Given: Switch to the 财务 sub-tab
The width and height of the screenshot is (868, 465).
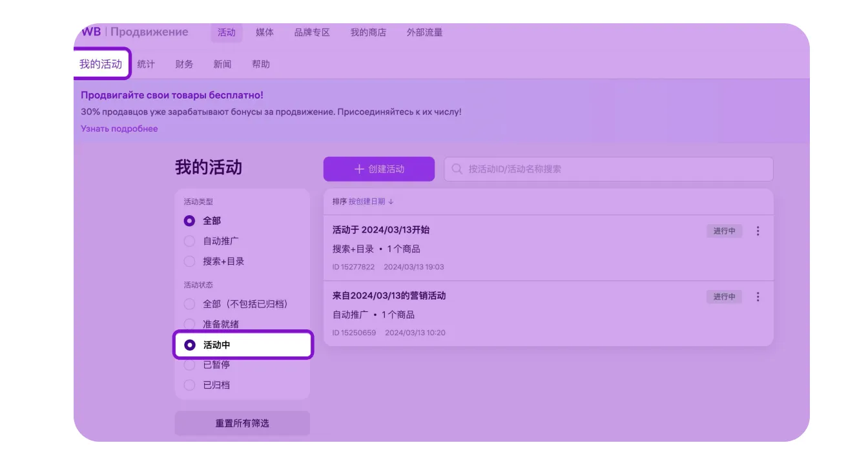Looking at the screenshot, I should click(184, 64).
